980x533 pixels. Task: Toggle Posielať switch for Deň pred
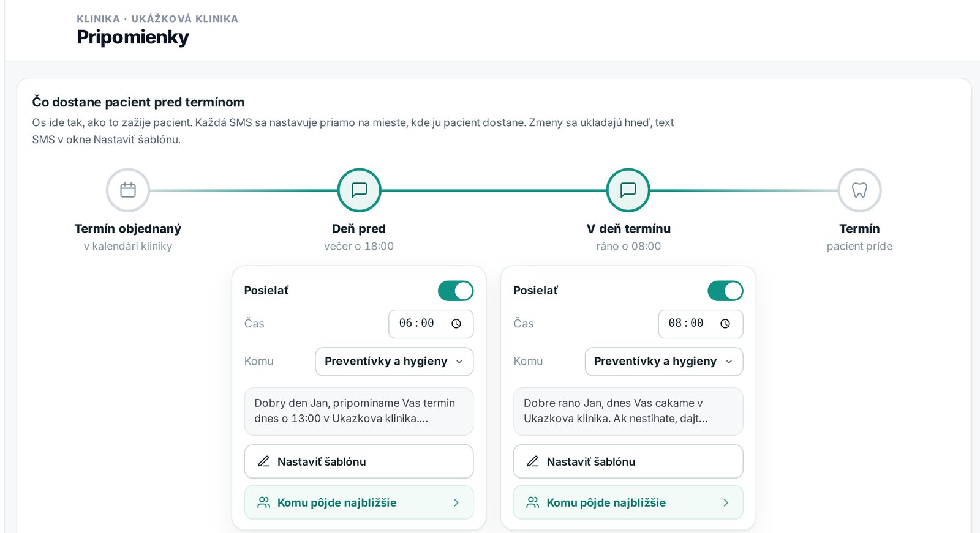pyautogui.click(x=456, y=291)
